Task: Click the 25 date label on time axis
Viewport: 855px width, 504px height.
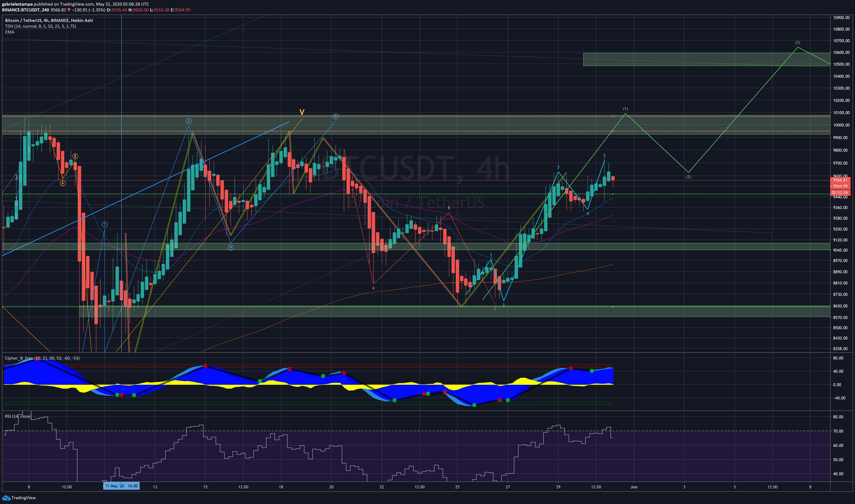Action: point(458,487)
